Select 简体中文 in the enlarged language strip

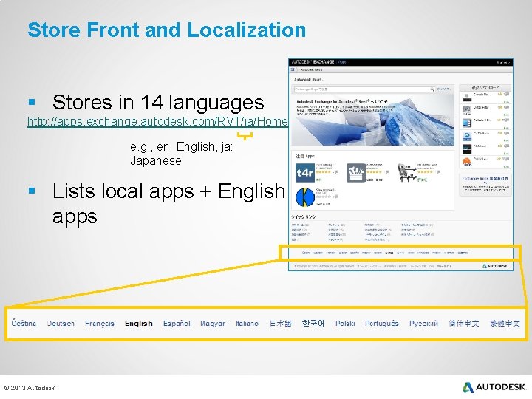point(464,324)
